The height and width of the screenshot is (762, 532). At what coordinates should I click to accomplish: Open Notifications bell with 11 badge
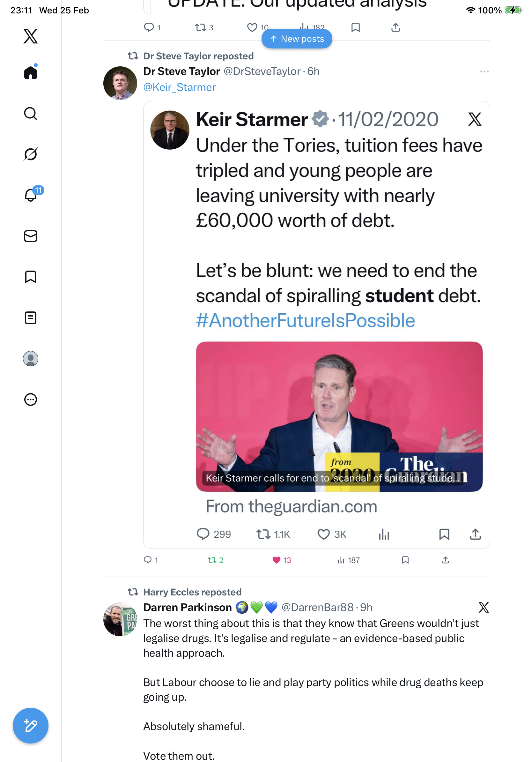click(31, 195)
